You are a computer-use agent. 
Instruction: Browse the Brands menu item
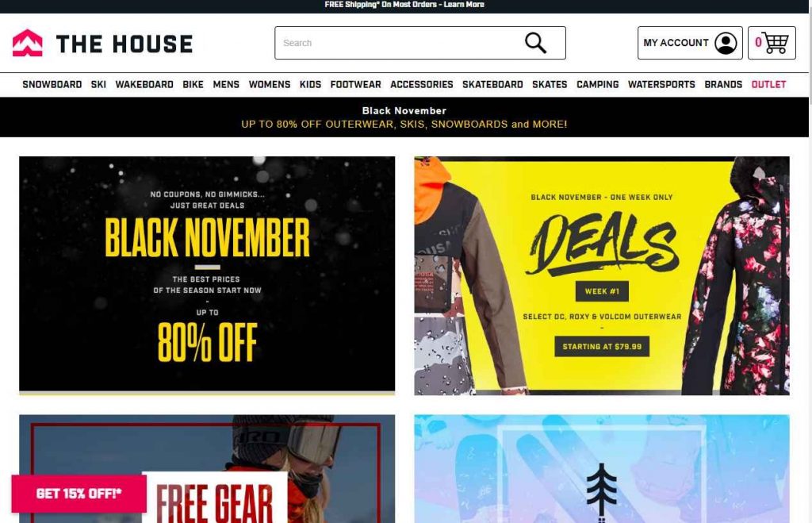click(723, 84)
